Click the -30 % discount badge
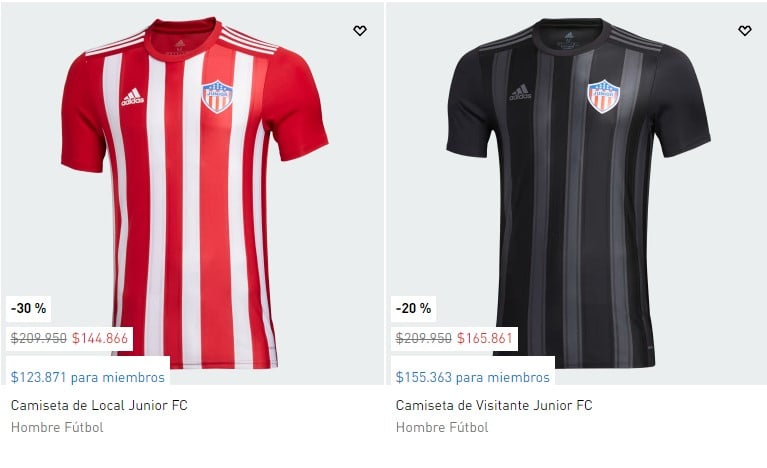 coord(28,309)
